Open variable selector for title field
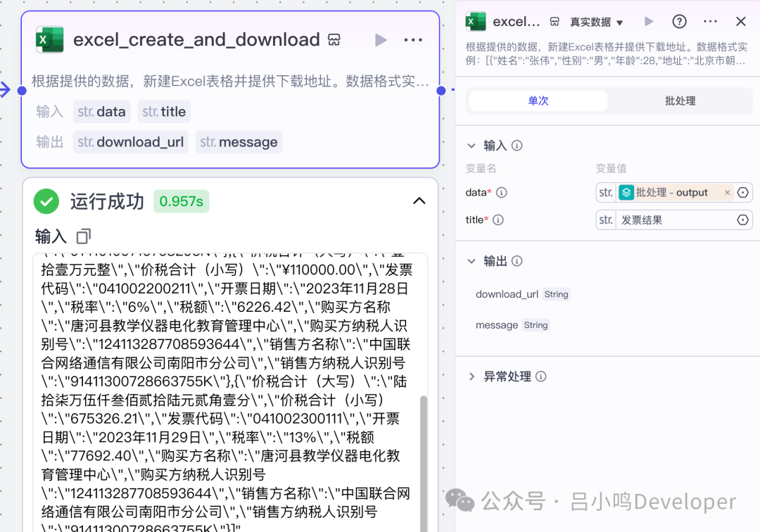Image resolution: width=760 pixels, height=532 pixels. [x=742, y=220]
